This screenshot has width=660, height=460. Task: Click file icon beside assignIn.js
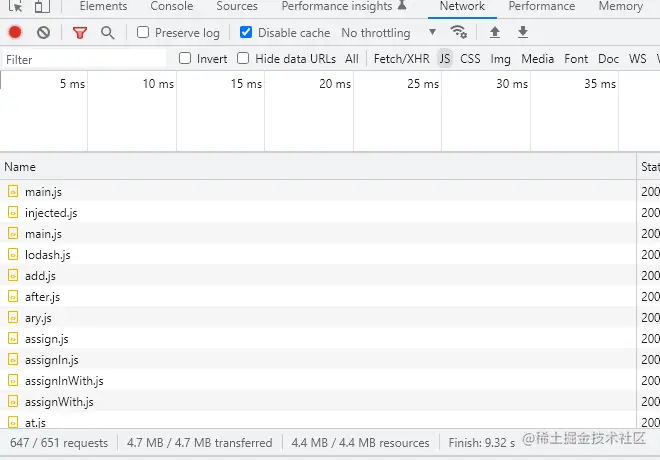(13, 359)
